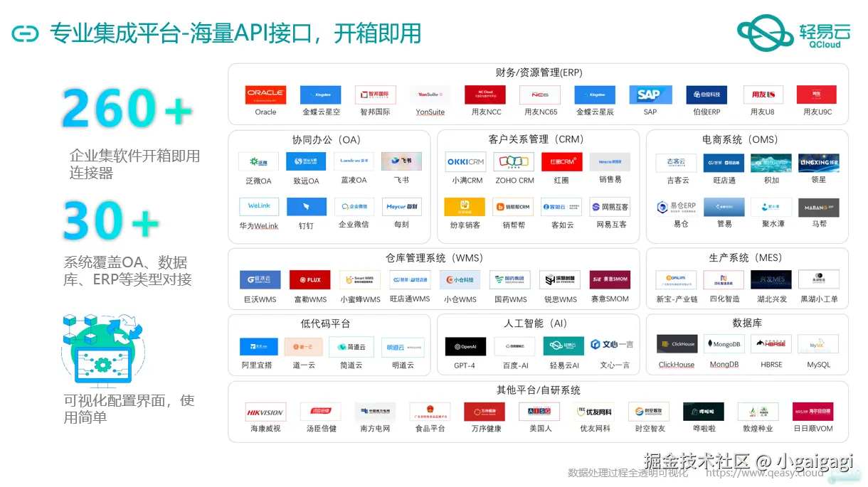Click the 华为WeLink icon
The height and width of the screenshot is (487, 868).
pyautogui.click(x=258, y=207)
